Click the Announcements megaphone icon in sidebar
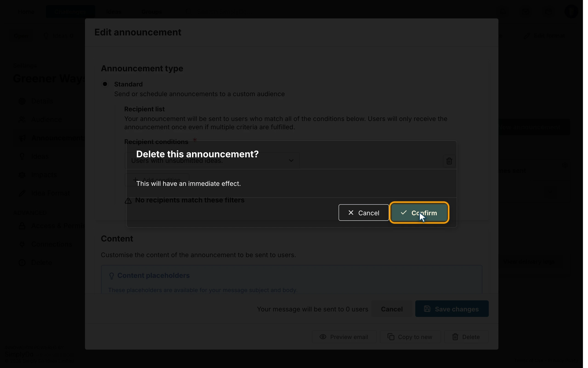Image resolution: width=588 pixels, height=368 pixels. pos(22,138)
